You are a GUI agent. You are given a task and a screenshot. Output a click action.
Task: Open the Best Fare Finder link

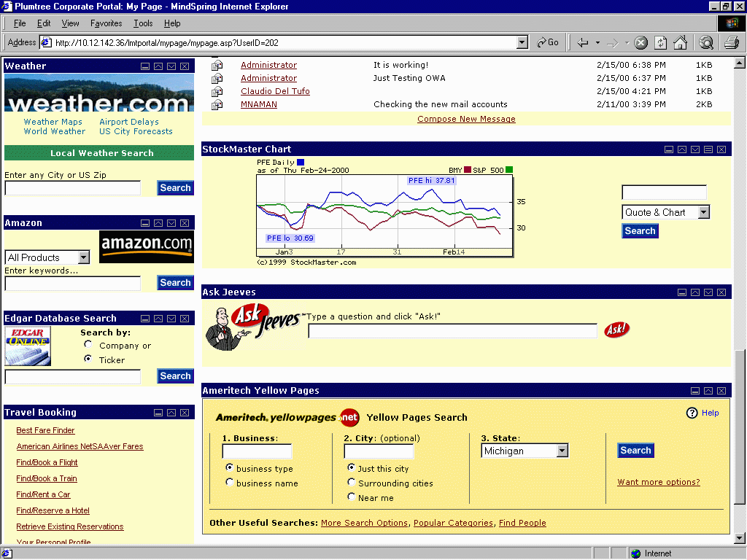click(45, 430)
